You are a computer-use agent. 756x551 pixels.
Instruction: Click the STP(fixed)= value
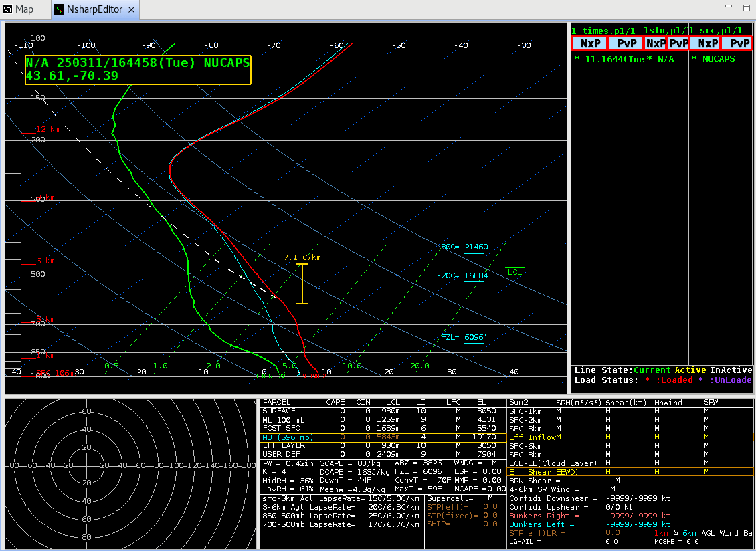(462, 516)
